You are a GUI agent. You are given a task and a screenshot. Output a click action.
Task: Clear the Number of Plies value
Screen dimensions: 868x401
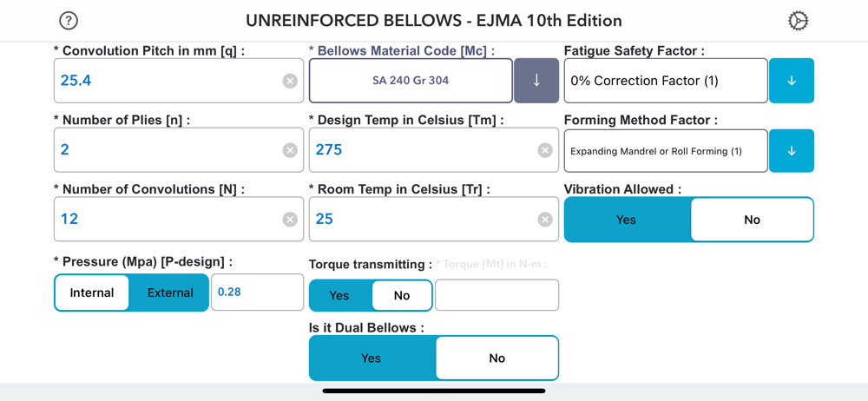click(x=290, y=150)
